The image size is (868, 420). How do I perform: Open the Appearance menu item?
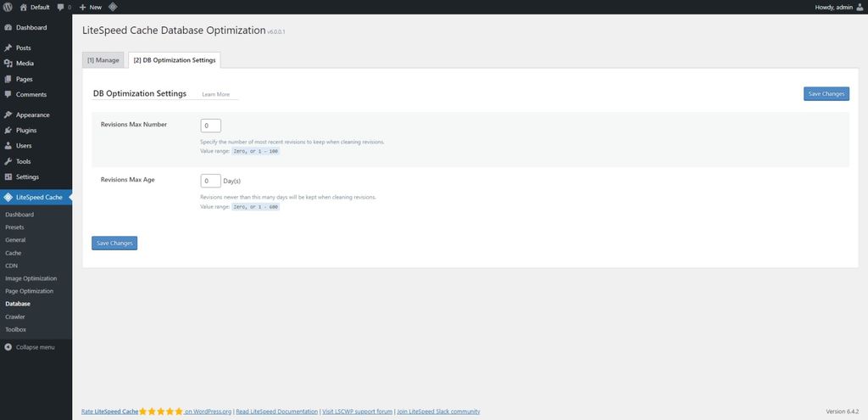(x=36, y=115)
